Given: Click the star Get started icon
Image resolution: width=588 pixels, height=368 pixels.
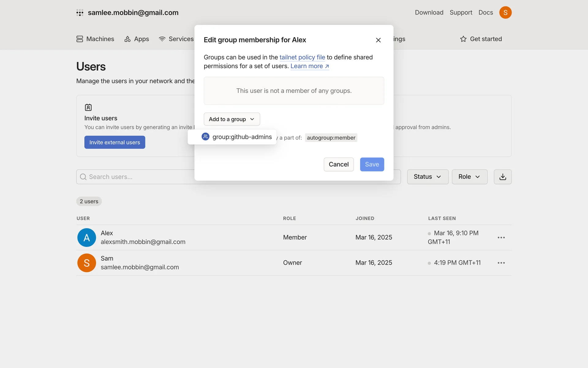Looking at the screenshot, I should pyautogui.click(x=463, y=39).
